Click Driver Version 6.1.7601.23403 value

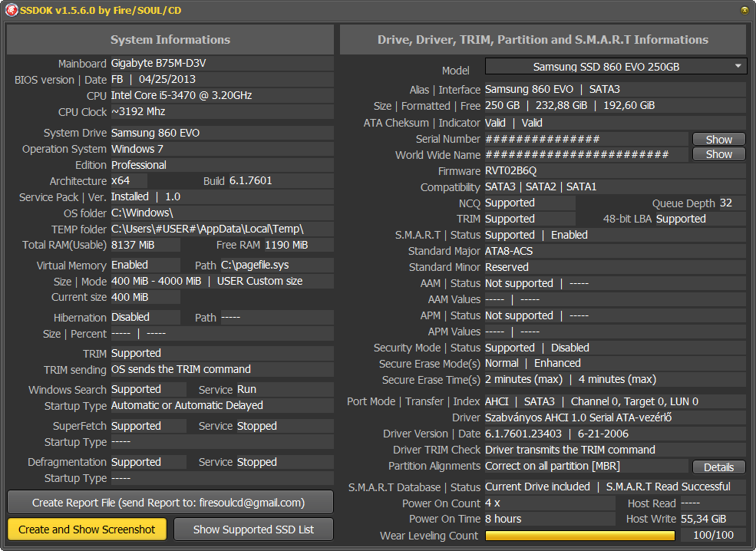(523, 434)
